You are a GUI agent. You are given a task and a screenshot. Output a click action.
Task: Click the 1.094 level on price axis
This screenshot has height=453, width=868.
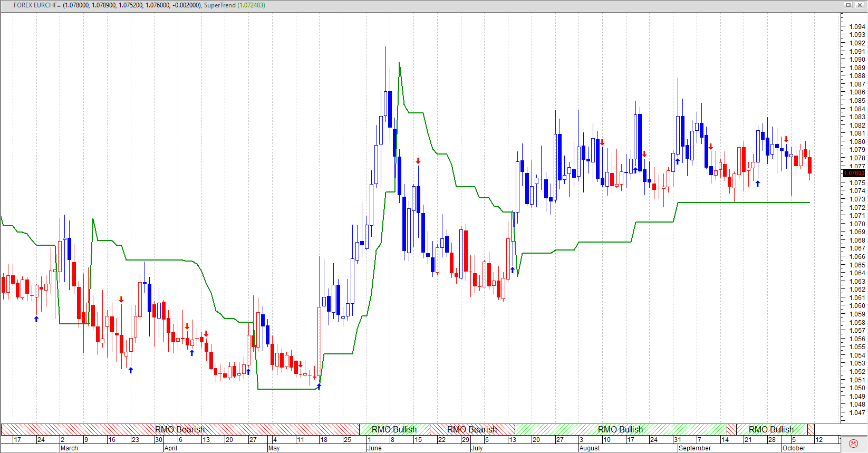point(857,26)
